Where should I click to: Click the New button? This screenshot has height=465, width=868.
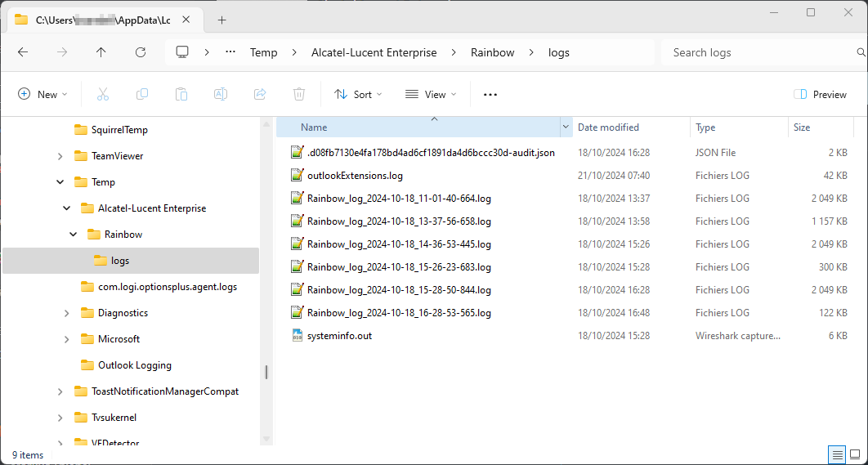43,94
